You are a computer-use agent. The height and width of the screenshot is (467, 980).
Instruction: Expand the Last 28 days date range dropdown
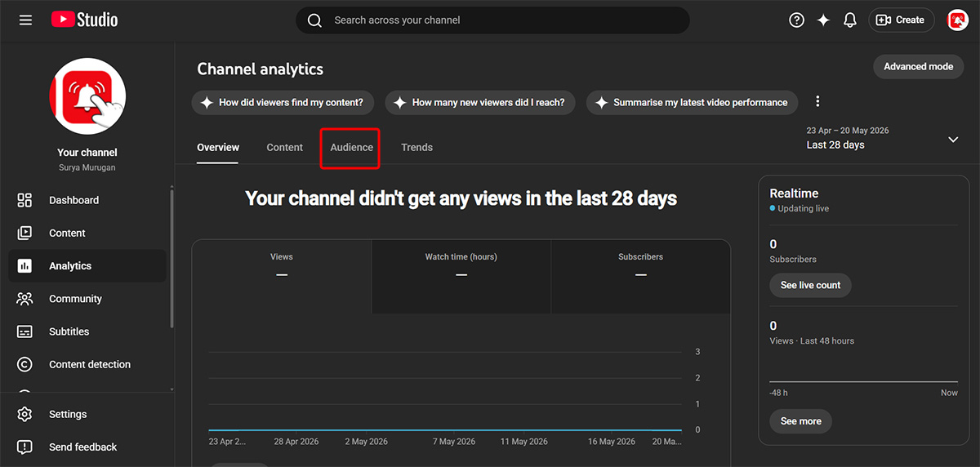(x=884, y=139)
